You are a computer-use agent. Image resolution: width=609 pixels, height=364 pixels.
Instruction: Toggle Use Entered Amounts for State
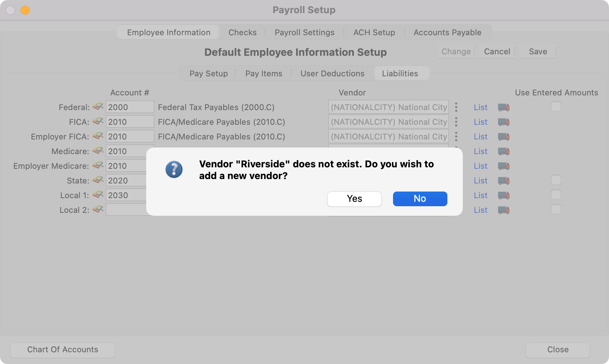pos(556,180)
